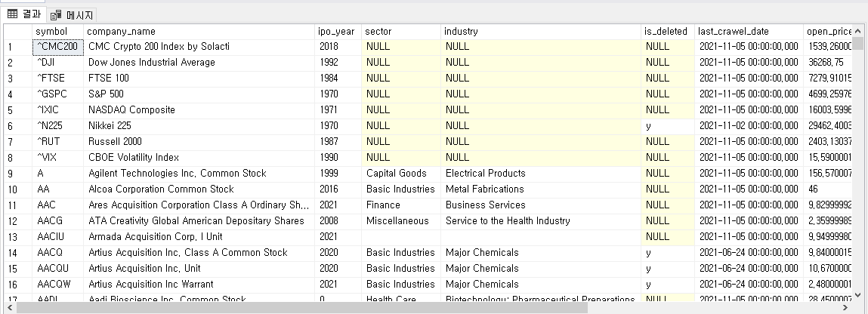Viewport: 868px width, 314px height.
Task: Click is_deleted 'y' cell for ^N225
Action: (x=668, y=126)
